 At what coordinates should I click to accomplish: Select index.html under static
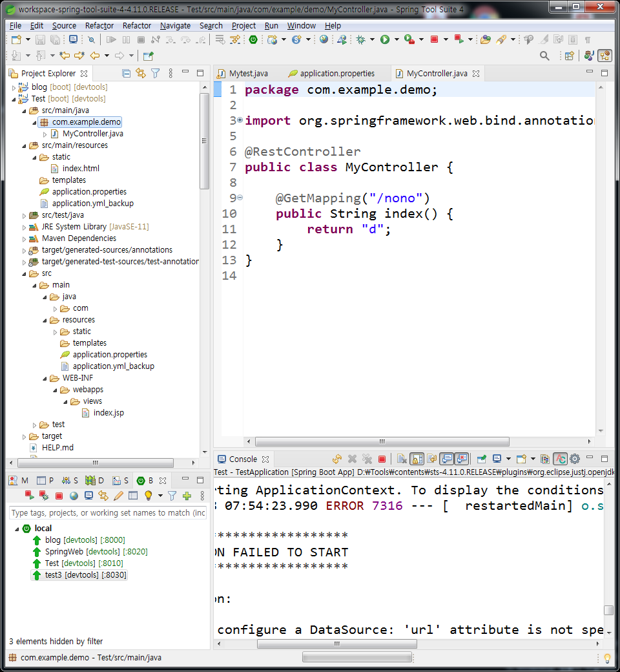76,169
